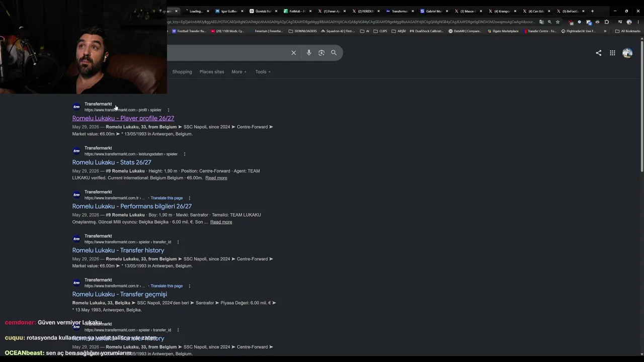Open the All Bookmarks folder
This screenshot has width=644, height=362.
(x=628, y=31)
